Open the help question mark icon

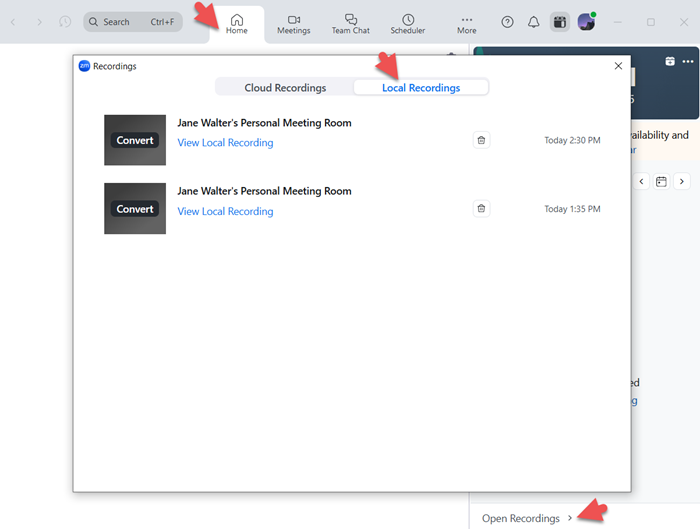[x=507, y=22]
